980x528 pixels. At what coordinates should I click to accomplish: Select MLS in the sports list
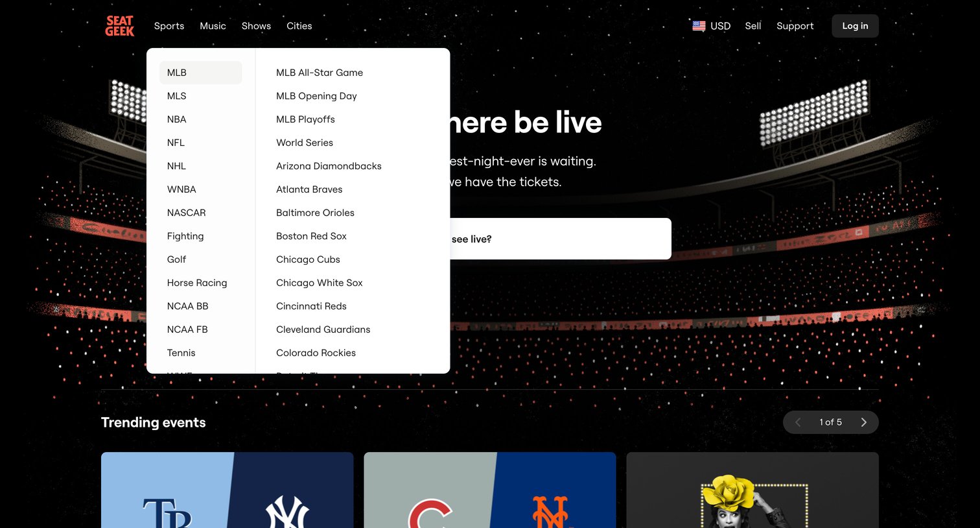coord(201,96)
